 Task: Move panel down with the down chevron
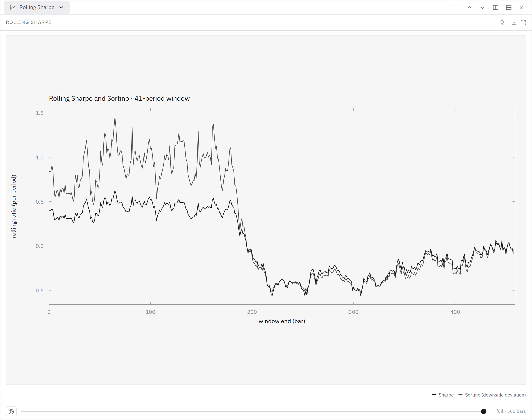click(x=482, y=7)
